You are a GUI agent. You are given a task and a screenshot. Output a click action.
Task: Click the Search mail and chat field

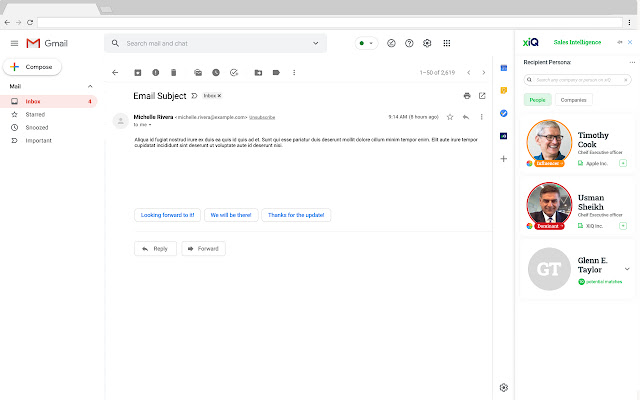point(215,43)
